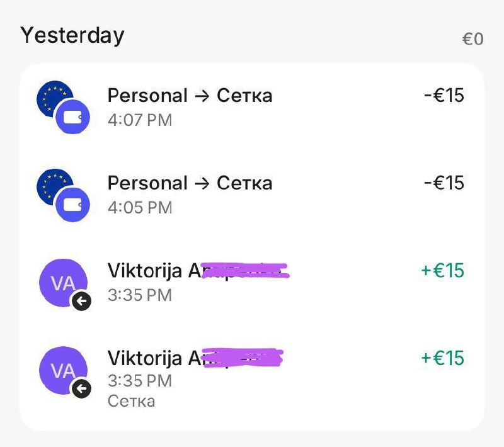Tap the VA avatar on the payment noted Сетка
504x447 pixels.
click(x=60, y=370)
